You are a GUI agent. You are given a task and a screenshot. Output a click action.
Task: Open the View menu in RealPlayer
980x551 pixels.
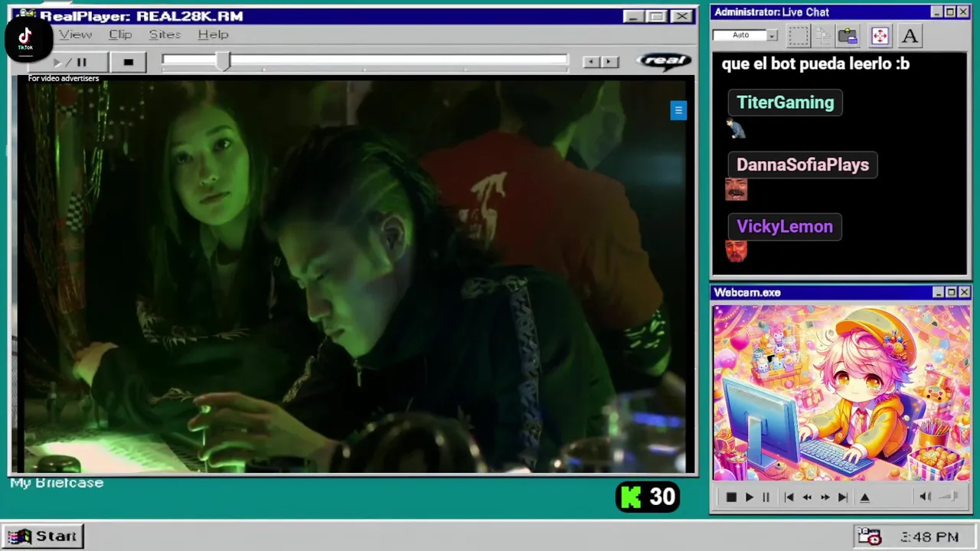click(76, 34)
